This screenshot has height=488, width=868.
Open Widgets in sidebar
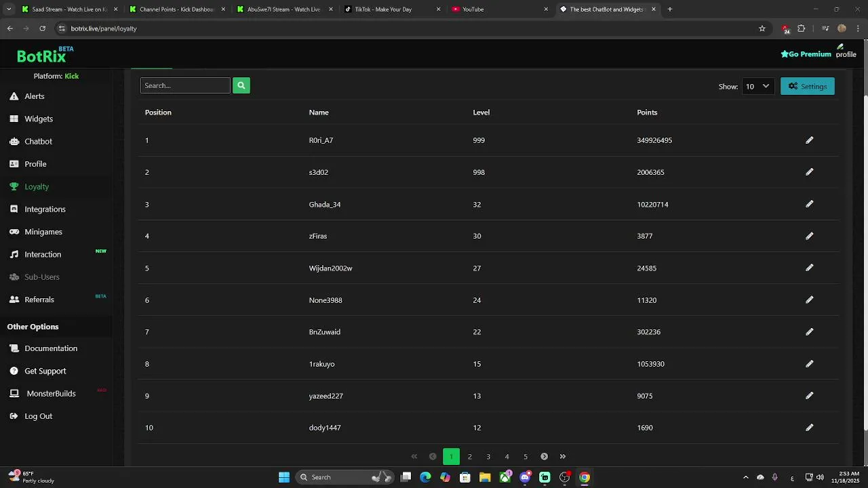point(39,119)
